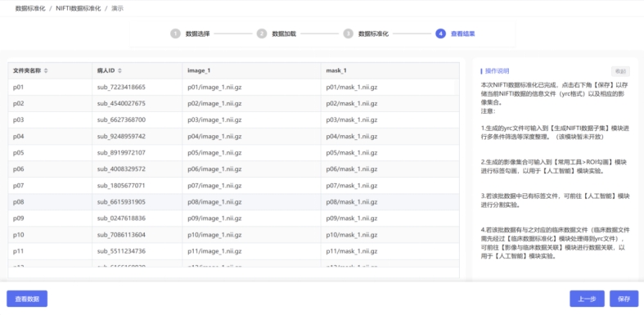The height and width of the screenshot is (315, 644).
Task: Click patient ID sub_9248959742
Action: (121, 137)
